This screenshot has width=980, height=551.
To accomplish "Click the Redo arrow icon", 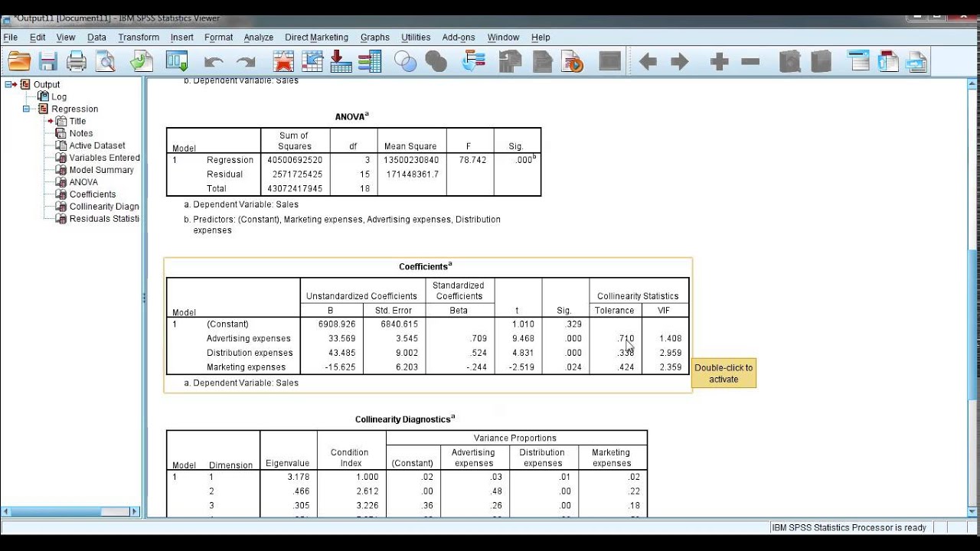I will coord(246,63).
